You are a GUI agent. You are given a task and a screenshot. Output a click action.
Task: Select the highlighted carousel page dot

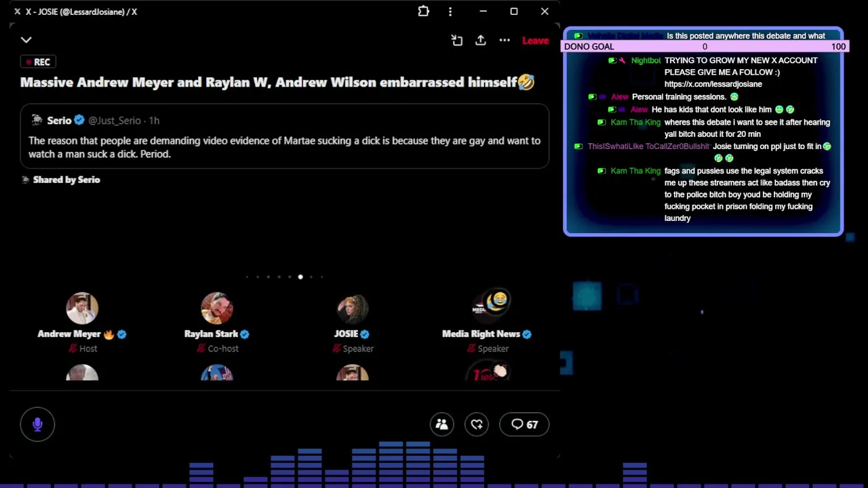tap(300, 277)
